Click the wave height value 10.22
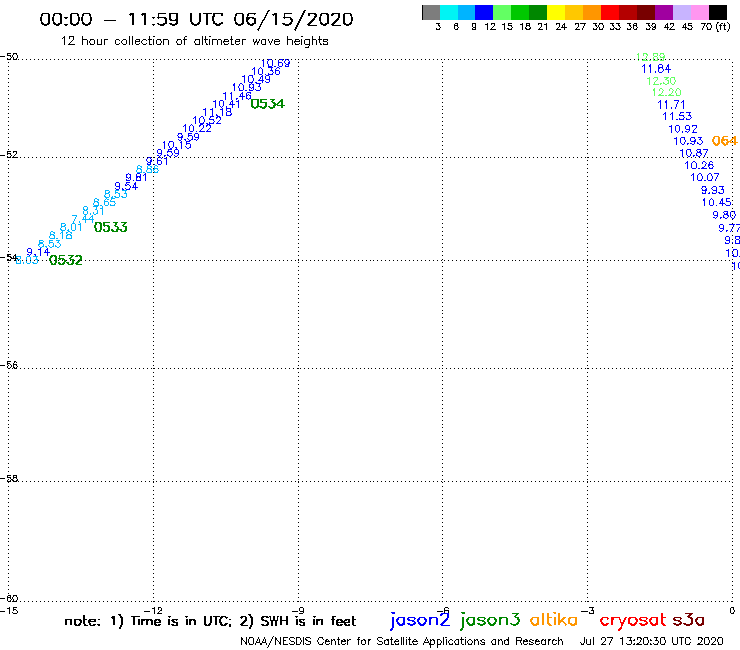Viewport: 740px width, 650px height. click(x=197, y=128)
